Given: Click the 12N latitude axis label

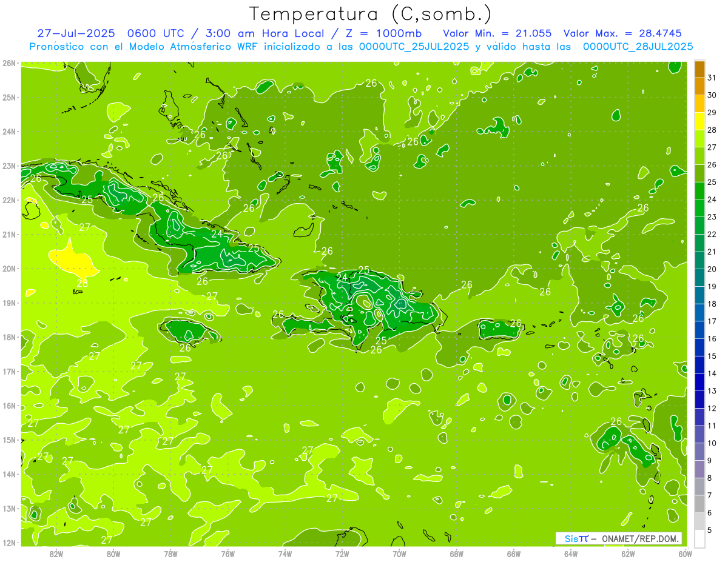Looking at the screenshot, I should (8, 543).
